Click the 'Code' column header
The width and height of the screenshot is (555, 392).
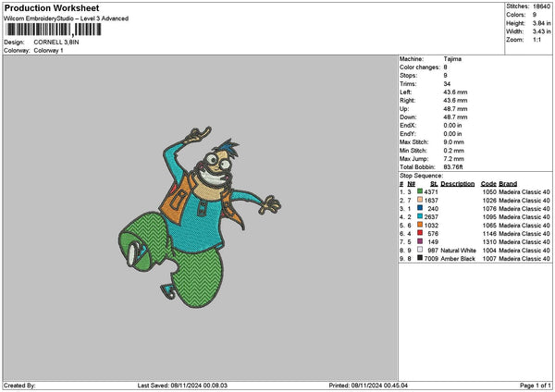click(x=488, y=184)
